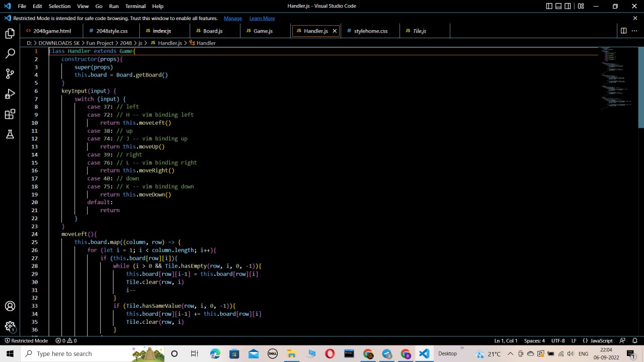This screenshot has width=644, height=362.
Task: Click Ln 1, Col 1 status
Action: coord(506,340)
